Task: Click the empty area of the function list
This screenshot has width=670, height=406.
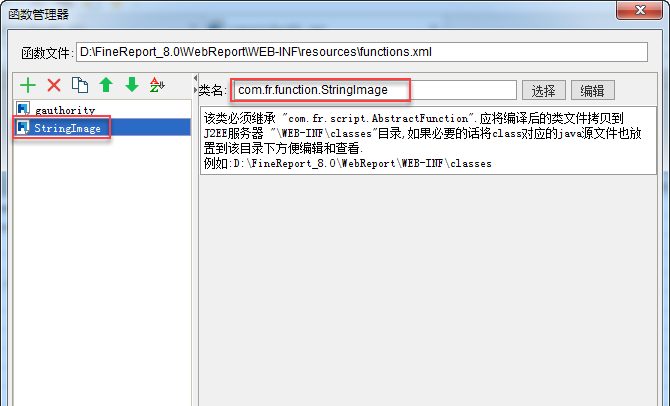Action: (x=103, y=269)
